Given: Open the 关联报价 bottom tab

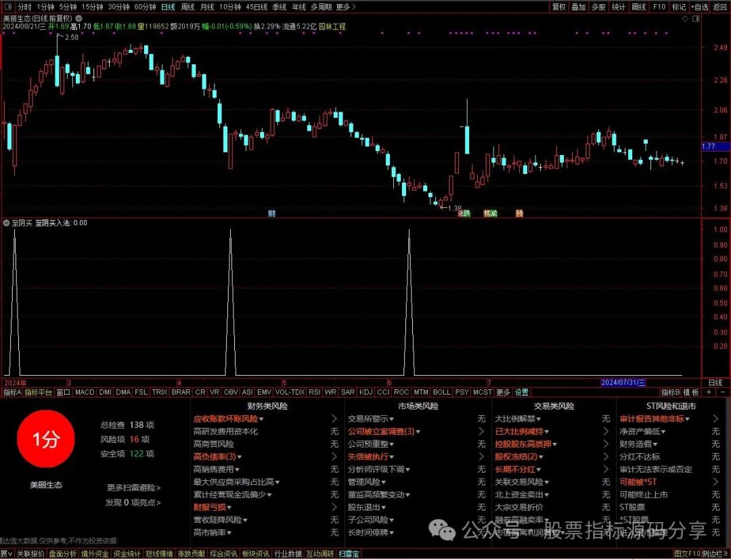Looking at the screenshot, I should click(x=30, y=554).
